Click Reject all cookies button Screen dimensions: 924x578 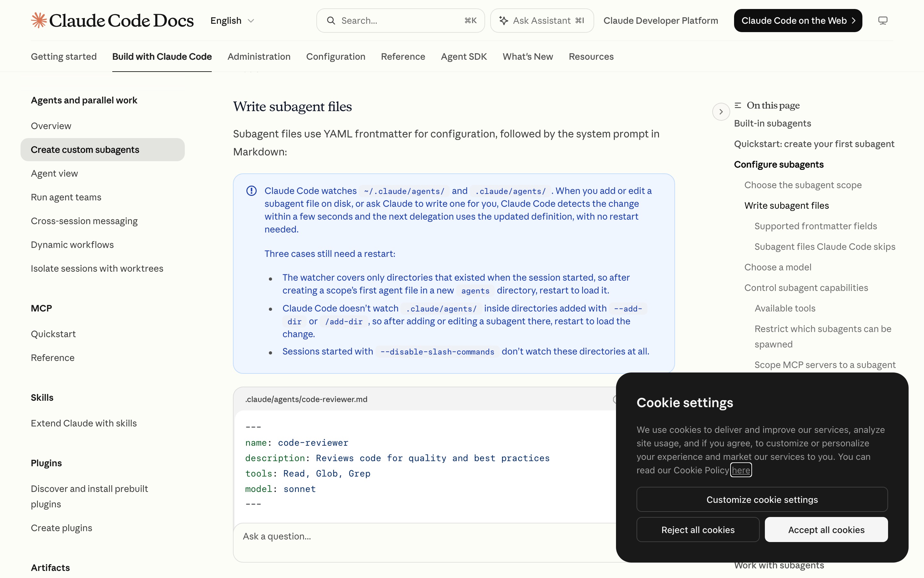pos(697,530)
